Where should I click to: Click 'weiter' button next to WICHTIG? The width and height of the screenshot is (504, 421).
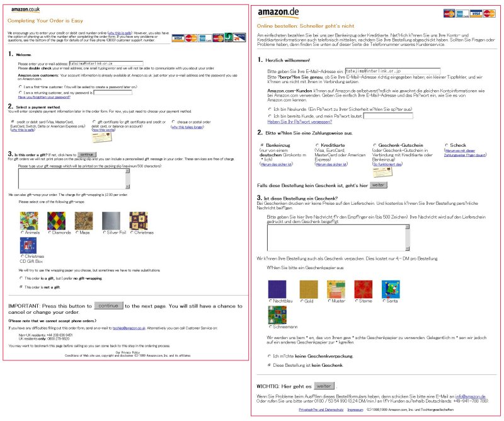324,386
